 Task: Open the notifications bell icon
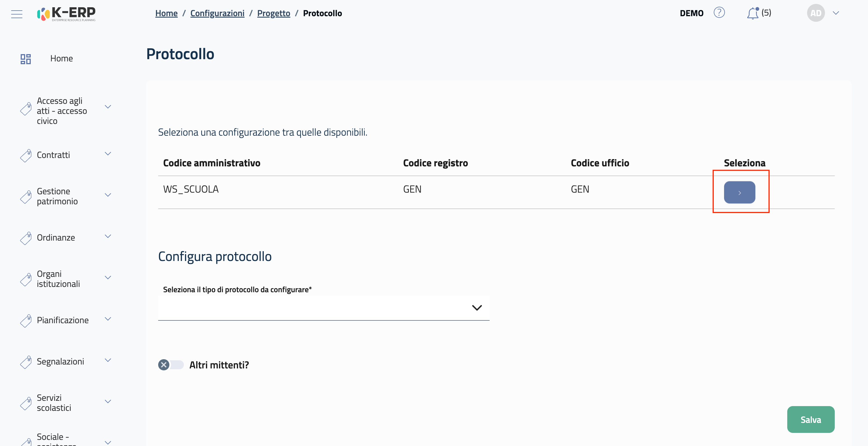coord(752,13)
